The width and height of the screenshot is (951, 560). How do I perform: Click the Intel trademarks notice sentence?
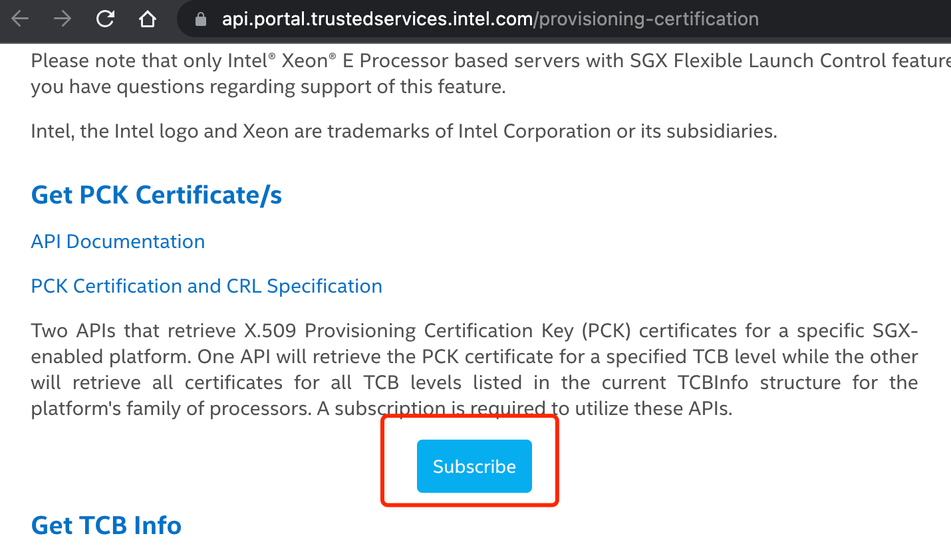pos(404,131)
